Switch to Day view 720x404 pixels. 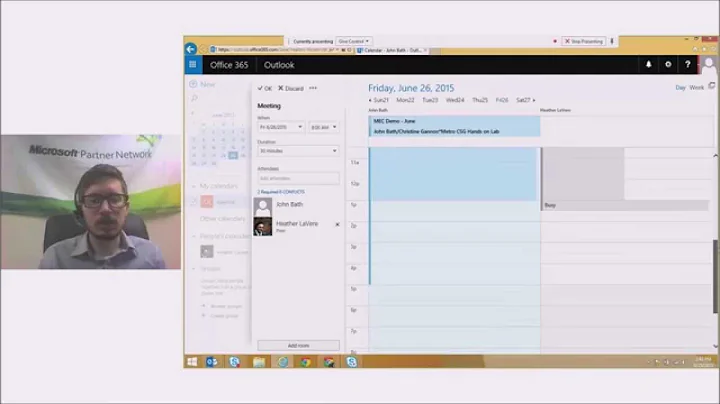pyautogui.click(x=681, y=88)
